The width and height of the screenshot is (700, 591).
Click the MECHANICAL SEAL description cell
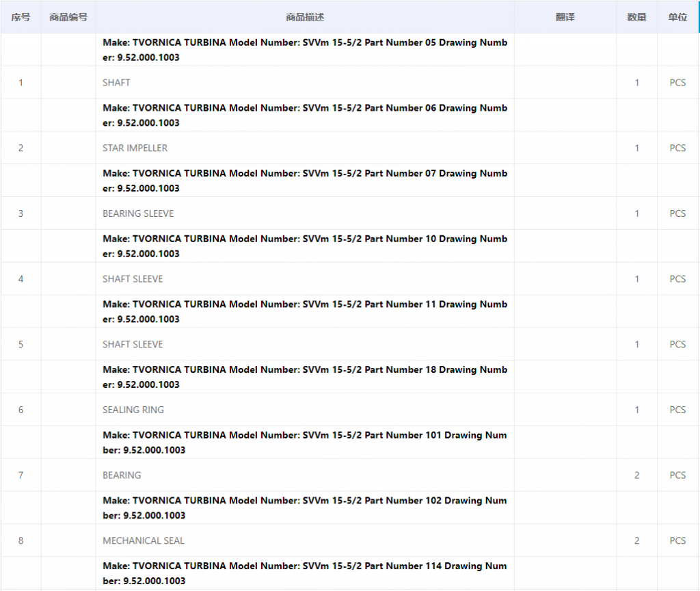click(144, 540)
